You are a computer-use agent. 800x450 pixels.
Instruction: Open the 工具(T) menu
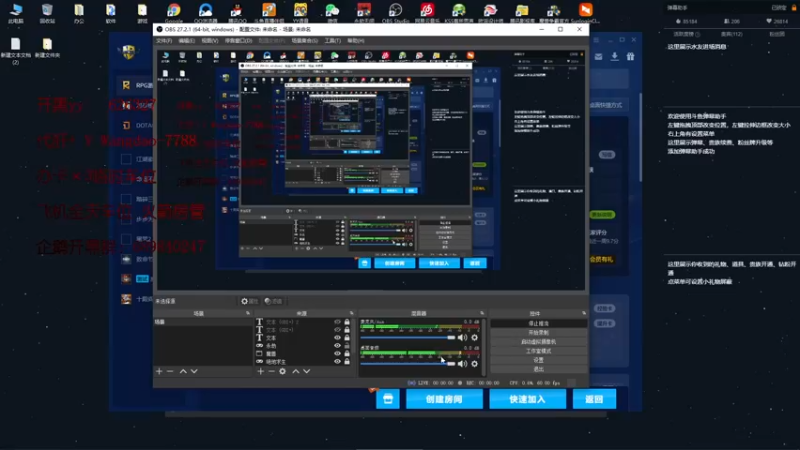[x=332, y=40]
